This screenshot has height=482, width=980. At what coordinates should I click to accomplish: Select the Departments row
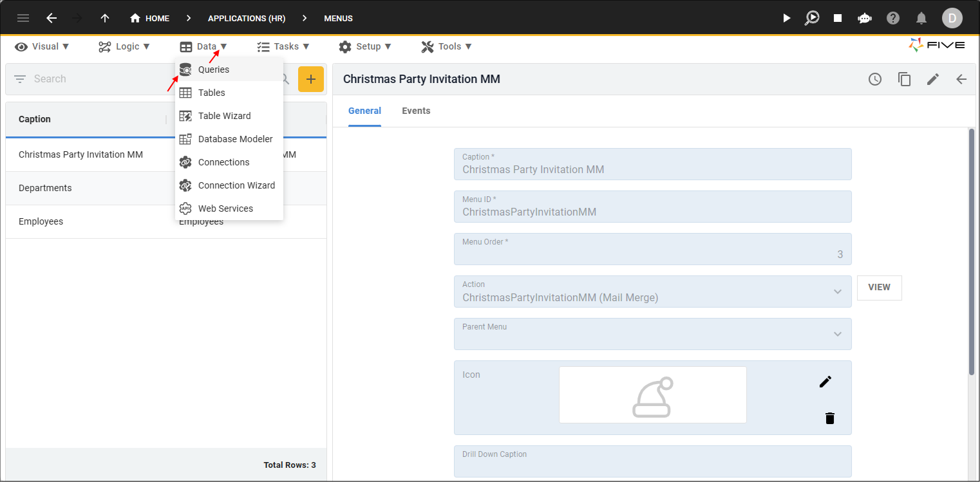tap(166, 188)
